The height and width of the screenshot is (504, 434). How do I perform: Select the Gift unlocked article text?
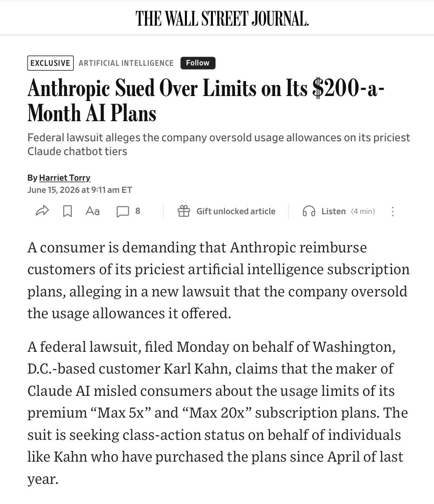pos(236,211)
